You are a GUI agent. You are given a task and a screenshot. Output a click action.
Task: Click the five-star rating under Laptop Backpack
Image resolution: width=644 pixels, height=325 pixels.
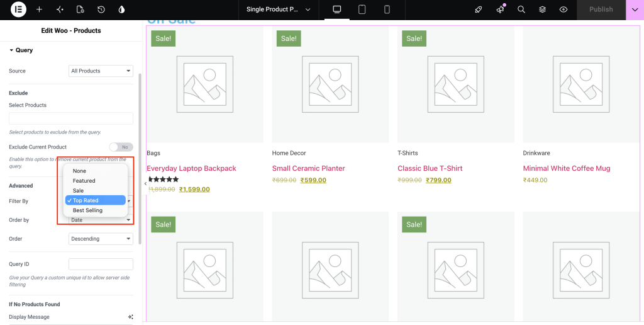[163, 180]
